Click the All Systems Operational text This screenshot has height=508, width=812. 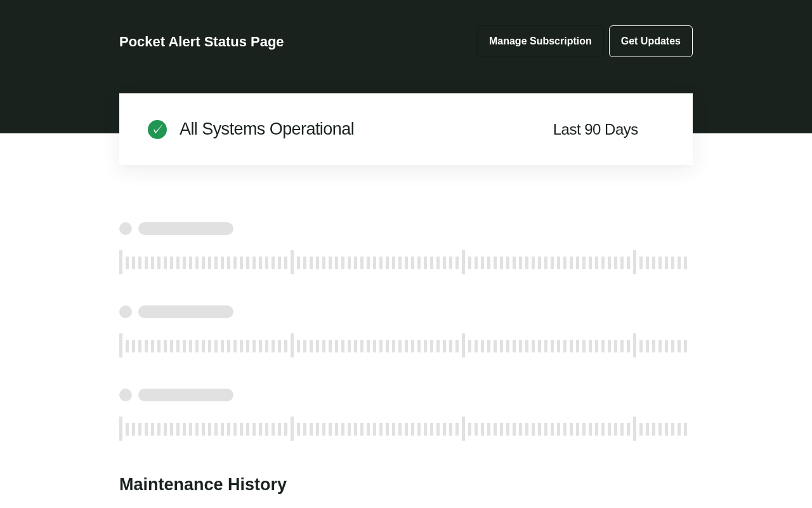pyautogui.click(x=266, y=129)
